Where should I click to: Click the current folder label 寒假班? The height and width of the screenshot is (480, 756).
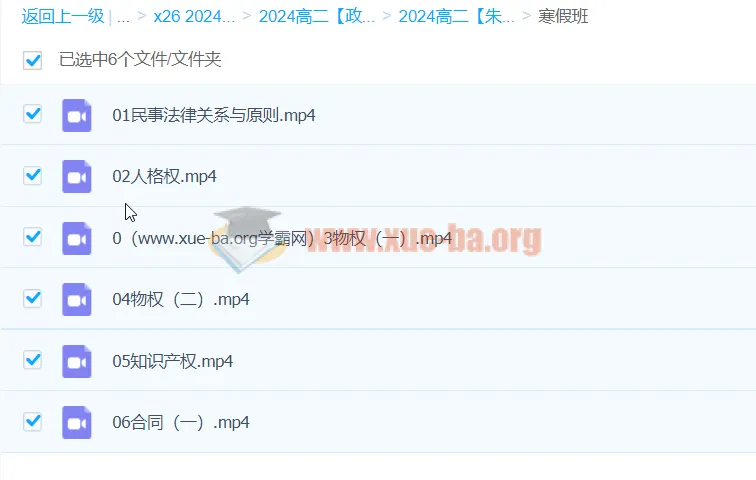pyautogui.click(x=563, y=16)
